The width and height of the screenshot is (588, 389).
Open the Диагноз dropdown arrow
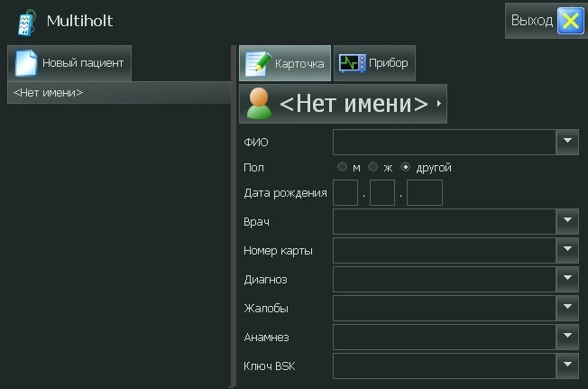click(567, 279)
